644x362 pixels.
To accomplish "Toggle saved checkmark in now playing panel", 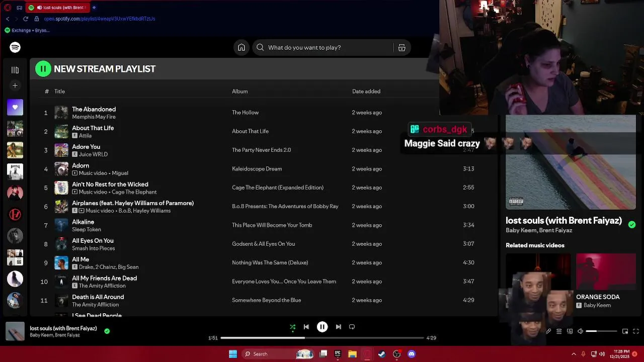I will coord(632,224).
